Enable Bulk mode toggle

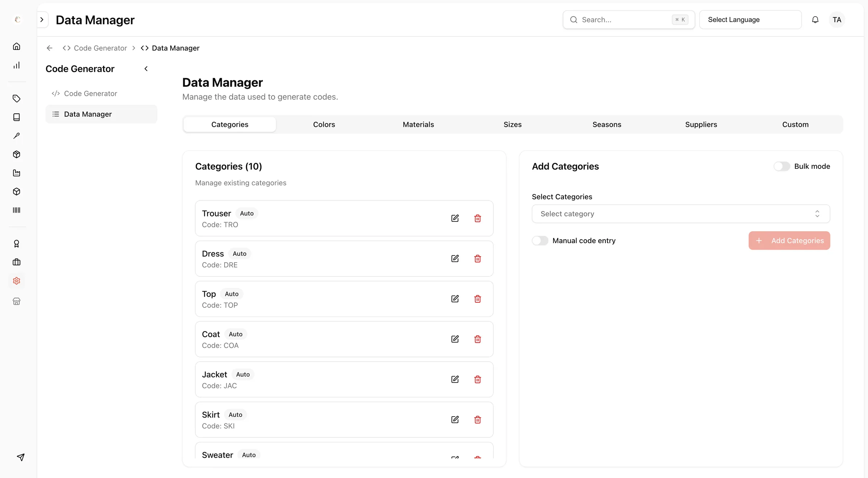click(782, 166)
